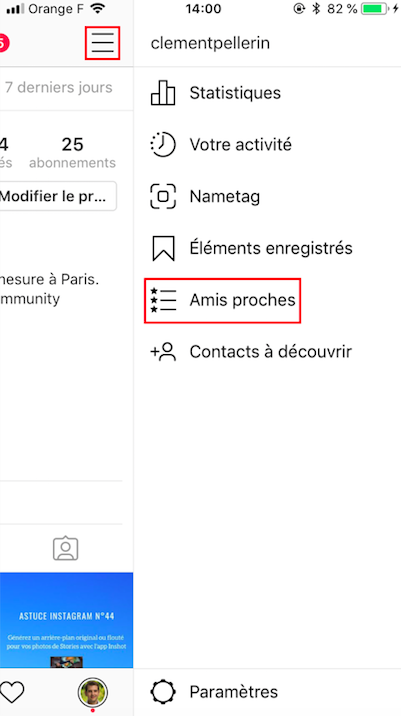The width and height of the screenshot is (401, 716).
Task: Tap the starred list Amis proches icon
Action: (163, 300)
